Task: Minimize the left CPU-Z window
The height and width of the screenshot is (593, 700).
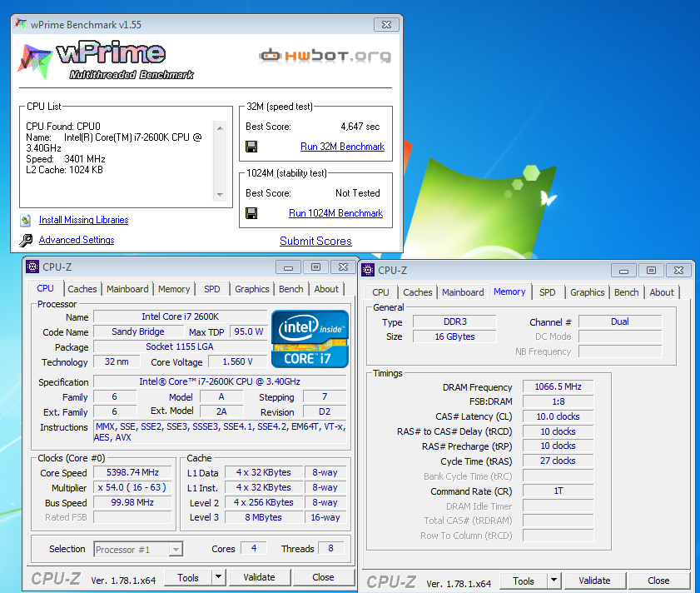Action: click(x=288, y=267)
